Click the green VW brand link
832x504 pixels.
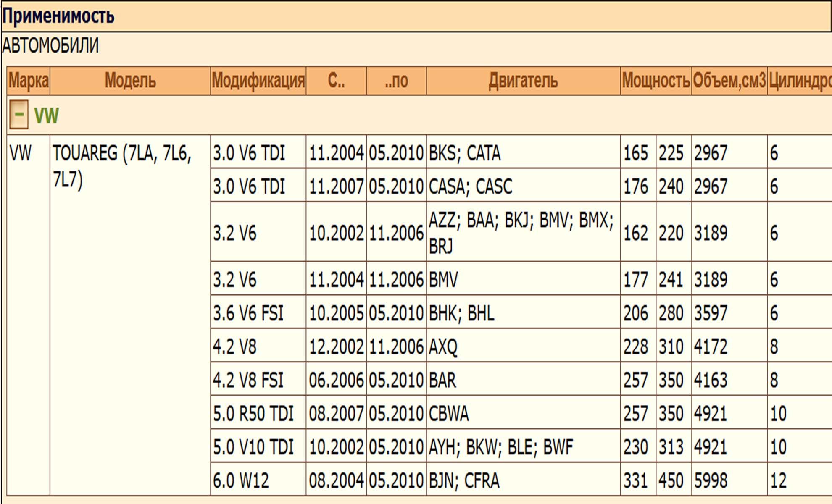[46, 115]
